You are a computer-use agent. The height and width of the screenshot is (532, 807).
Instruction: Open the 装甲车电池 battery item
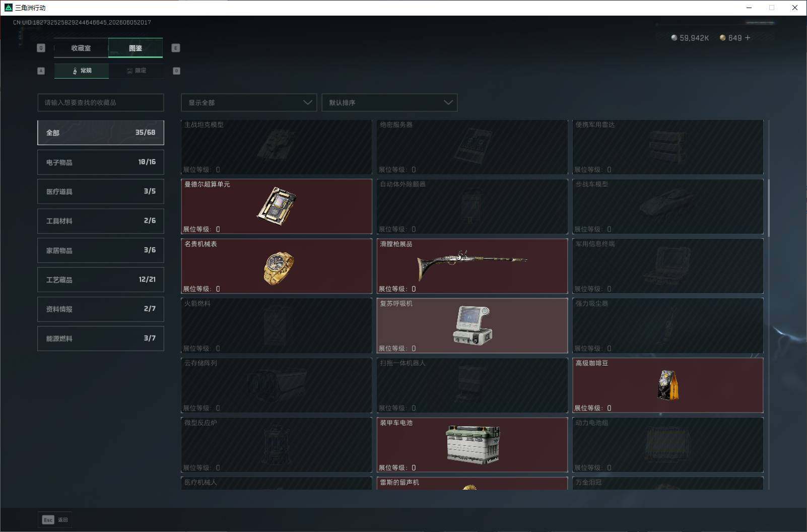(472, 444)
